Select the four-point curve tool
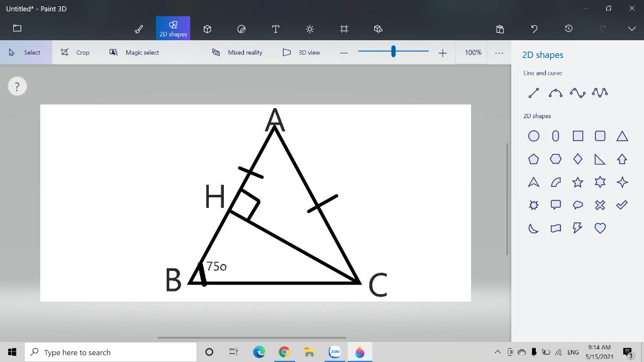The height and width of the screenshot is (362, 644). (x=577, y=93)
